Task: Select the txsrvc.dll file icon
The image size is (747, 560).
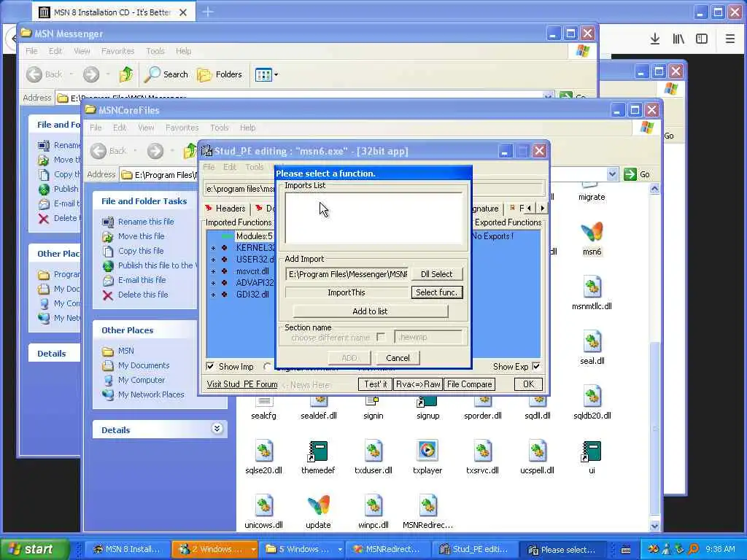Action: (x=482, y=451)
